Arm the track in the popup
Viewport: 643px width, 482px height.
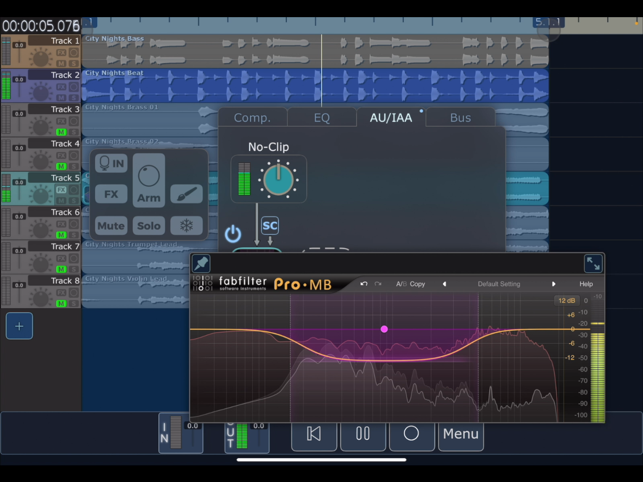148,180
